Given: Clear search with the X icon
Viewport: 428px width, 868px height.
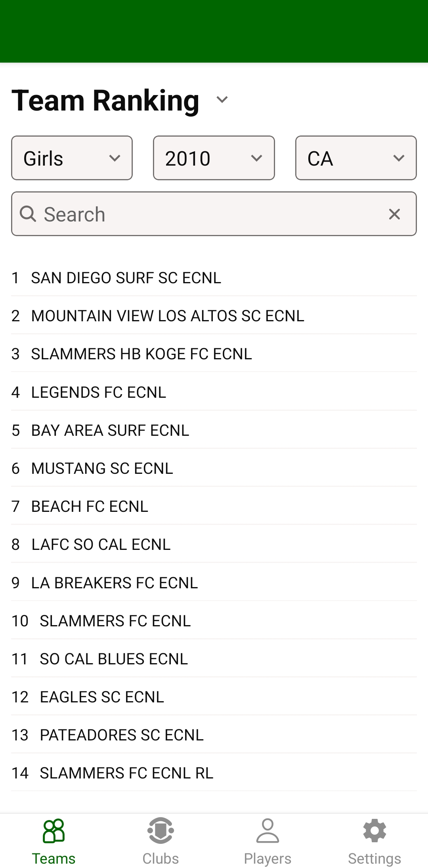Looking at the screenshot, I should click(394, 214).
